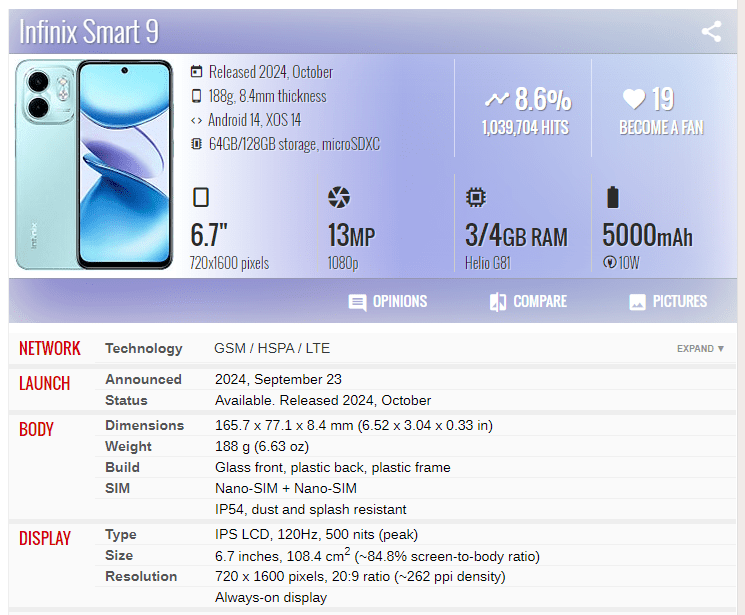
Task: Click the Status spec label
Action: [126, 400]
